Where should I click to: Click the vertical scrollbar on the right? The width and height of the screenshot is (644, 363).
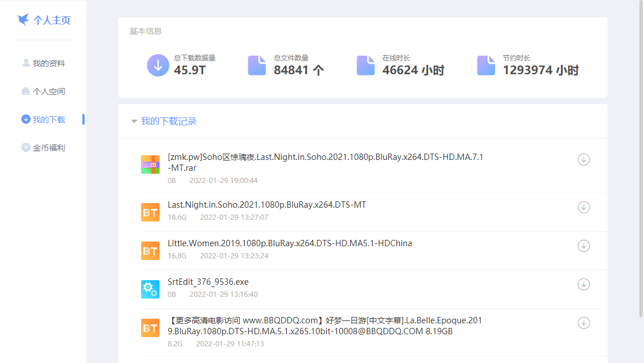pos(641,161)
